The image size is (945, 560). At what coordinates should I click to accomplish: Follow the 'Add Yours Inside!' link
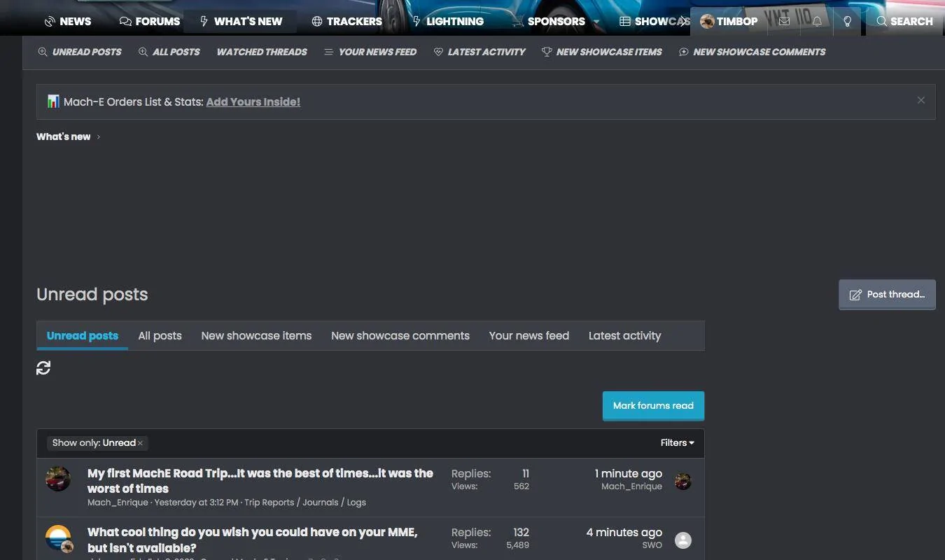click(253, 101)
